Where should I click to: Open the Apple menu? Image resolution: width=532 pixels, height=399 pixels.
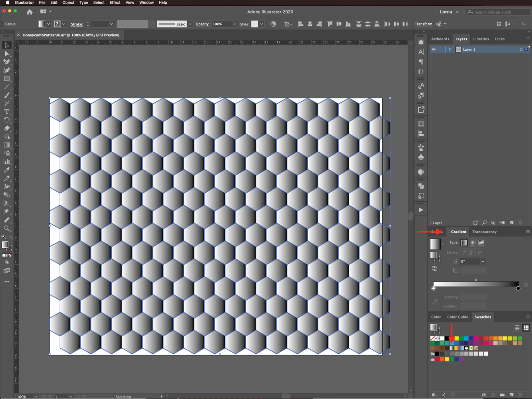(x=7, y=2)
